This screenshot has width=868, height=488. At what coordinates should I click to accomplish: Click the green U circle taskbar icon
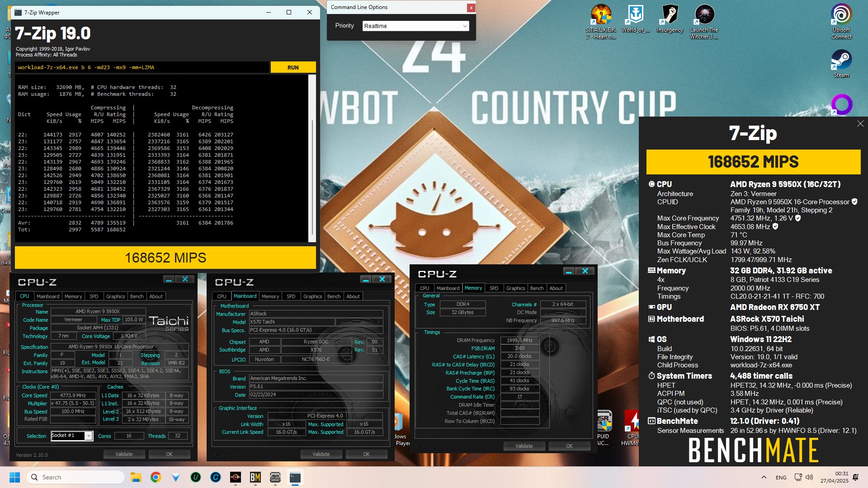point(196,477)
